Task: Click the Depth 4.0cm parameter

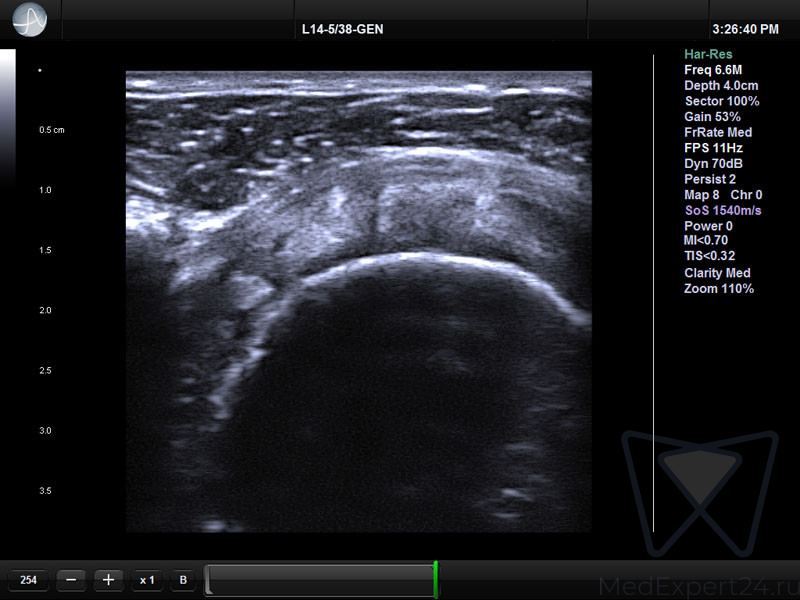Action: (x=720, y=86)
